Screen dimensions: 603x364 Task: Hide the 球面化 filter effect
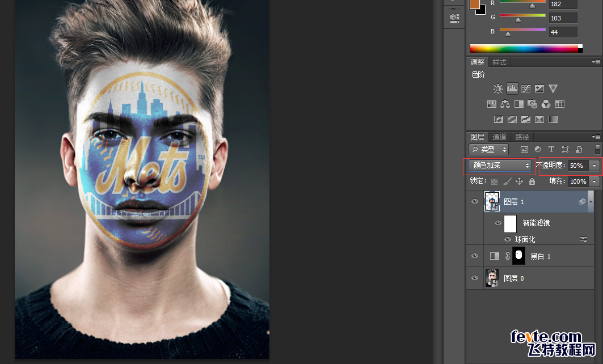tap(508, 239)
